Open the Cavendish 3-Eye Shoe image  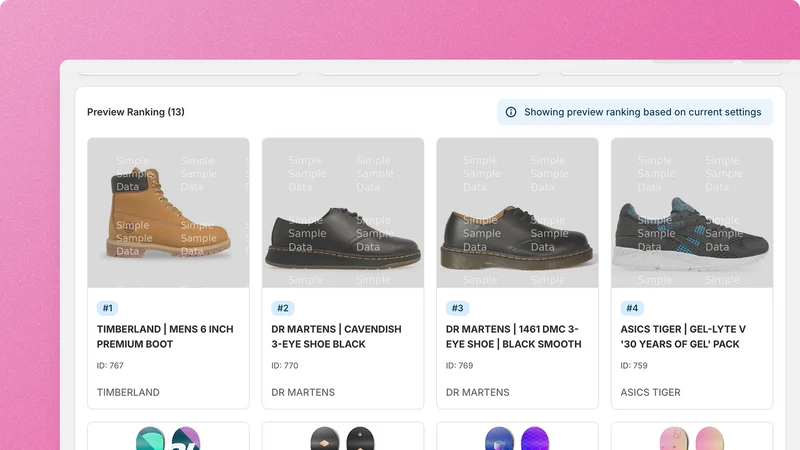[x=343, y=213]
